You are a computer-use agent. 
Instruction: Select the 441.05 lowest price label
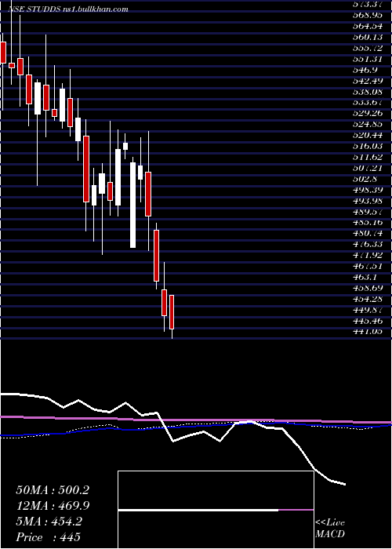coord(369,331)
